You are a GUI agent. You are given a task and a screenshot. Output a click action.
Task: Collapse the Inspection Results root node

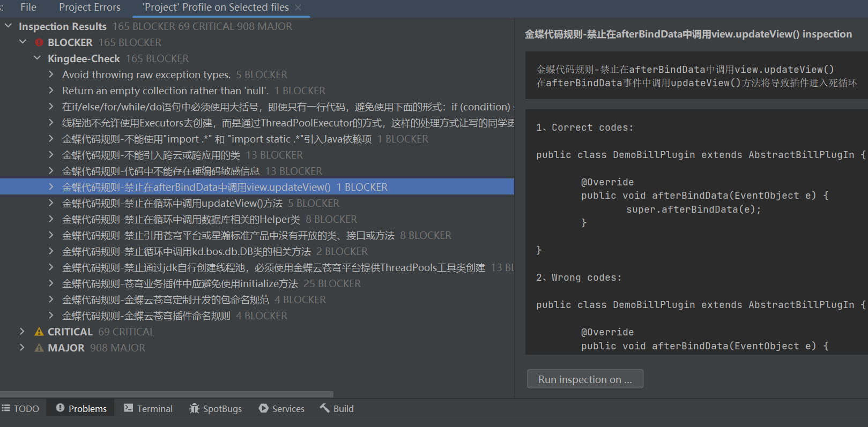(8, 26)
